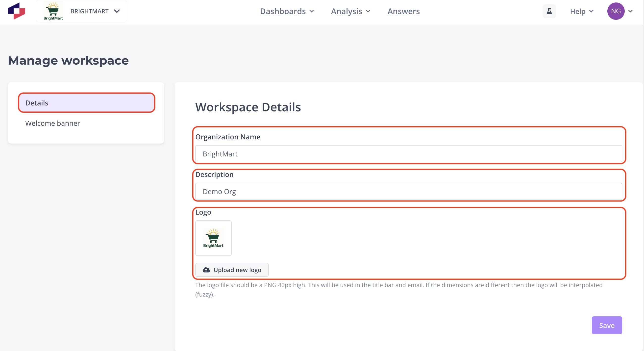Select the Details sidebar tab
The image size is (644, 351).
(86, 103)
